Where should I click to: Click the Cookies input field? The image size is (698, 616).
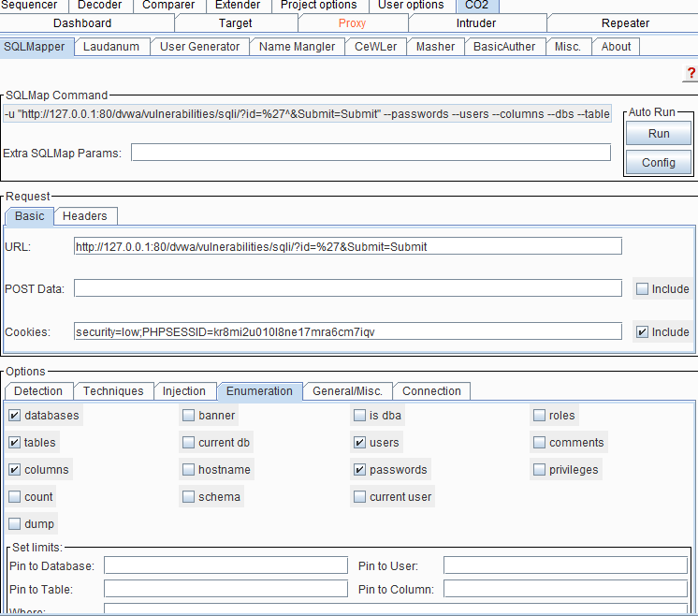(348, 331)
